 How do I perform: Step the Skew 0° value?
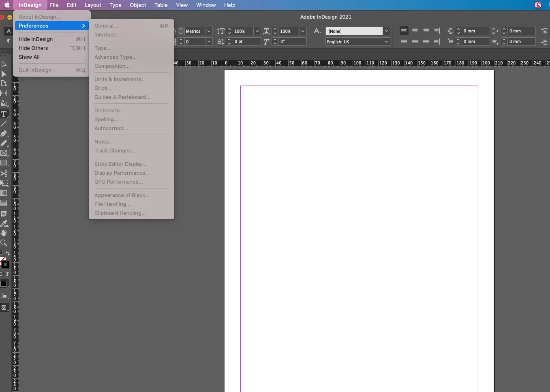[x=275, y=42]
